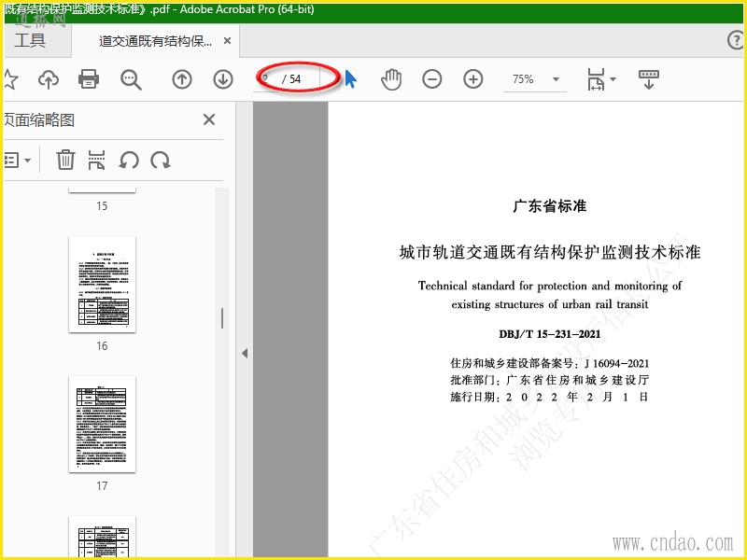The height and width of the screenshot is (560, 747).
Task: Click the 施行日期 line in document
Action: coord(549,397)
